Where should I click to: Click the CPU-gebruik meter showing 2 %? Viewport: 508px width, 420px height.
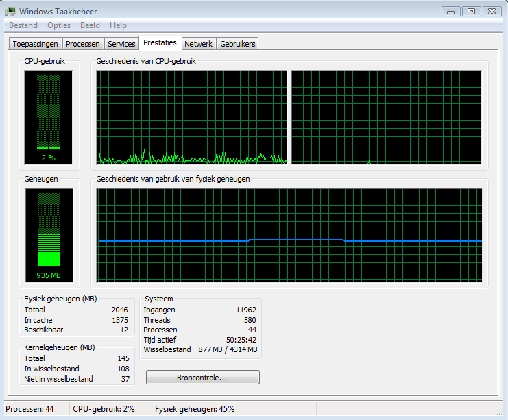[48, 118]
